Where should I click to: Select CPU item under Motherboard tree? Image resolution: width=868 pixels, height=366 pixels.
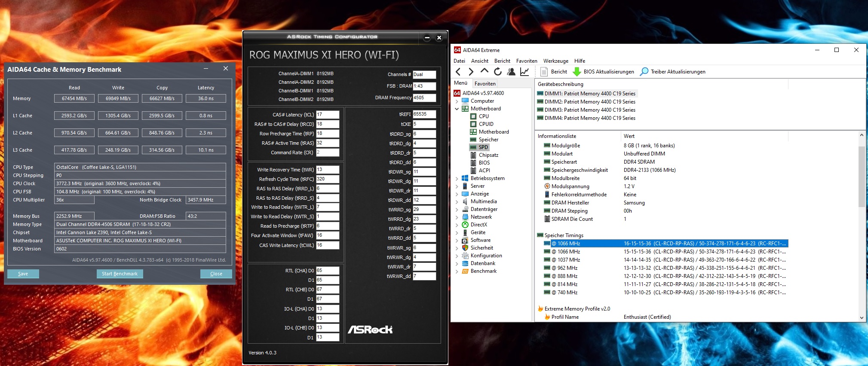(484, 116)
